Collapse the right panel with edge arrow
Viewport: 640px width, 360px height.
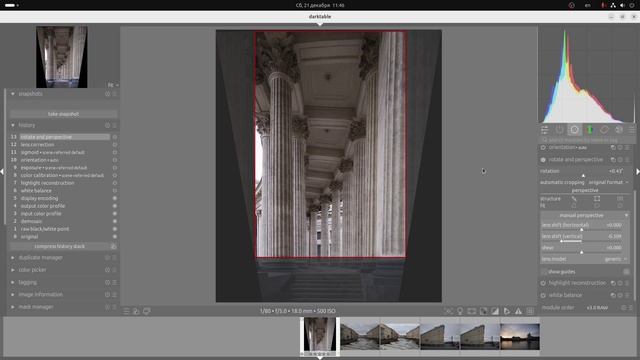tap(638, 171)
